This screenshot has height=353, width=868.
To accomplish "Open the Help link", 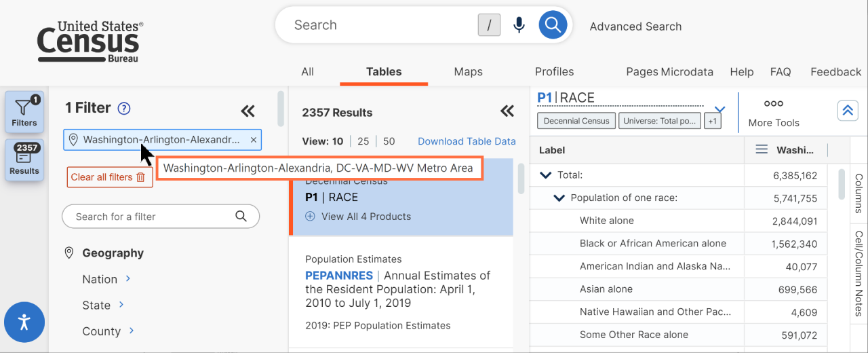I will pyautogui.click(x=742, y=71).
